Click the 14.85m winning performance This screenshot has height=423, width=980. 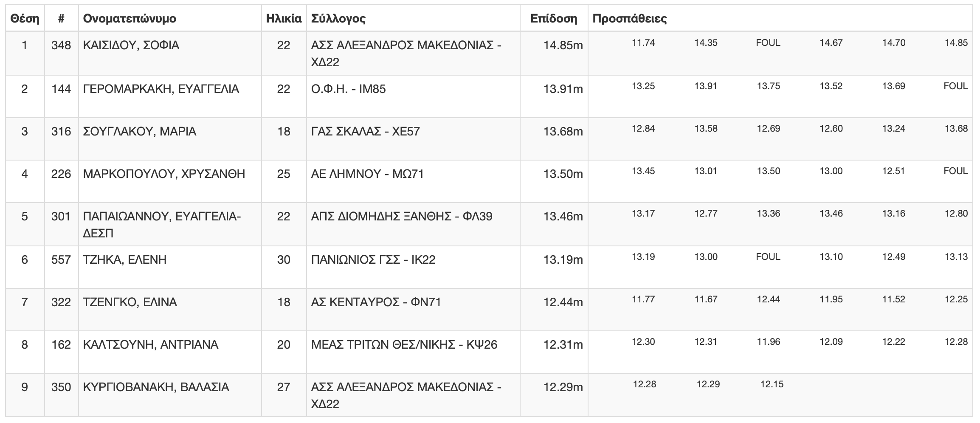(563, 45)
